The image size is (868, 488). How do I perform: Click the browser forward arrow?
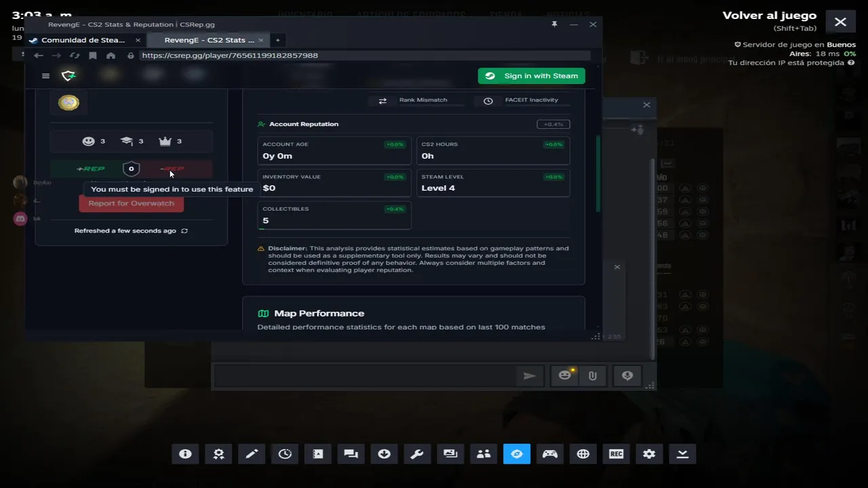[x=56, y=56]
